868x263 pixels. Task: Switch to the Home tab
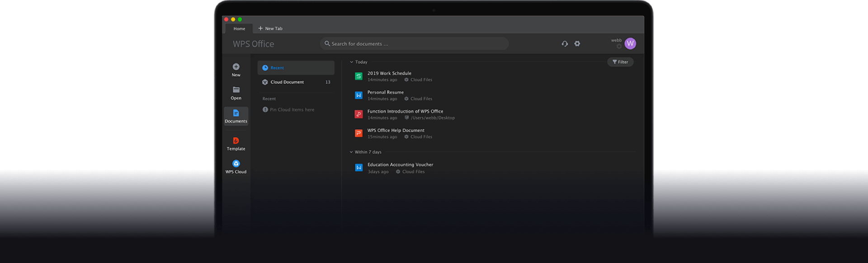[x=239, y=29]
